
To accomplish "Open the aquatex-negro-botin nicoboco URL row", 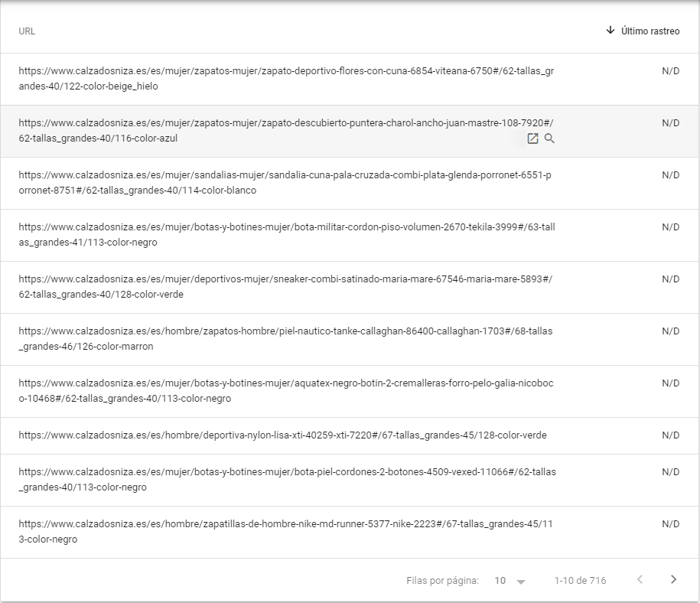I will pos(287,391).
